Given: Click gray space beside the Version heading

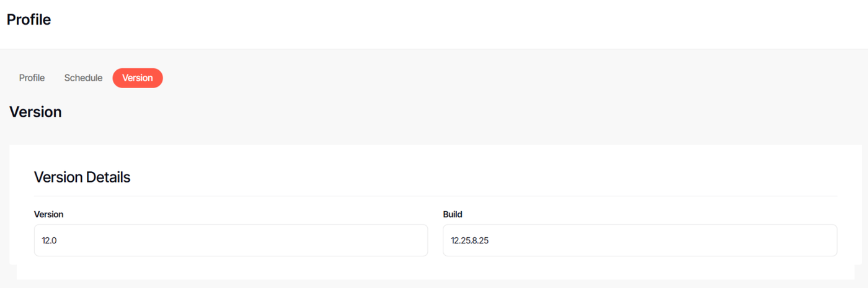Looking at the screenshot, I should [x=434, y=112].
